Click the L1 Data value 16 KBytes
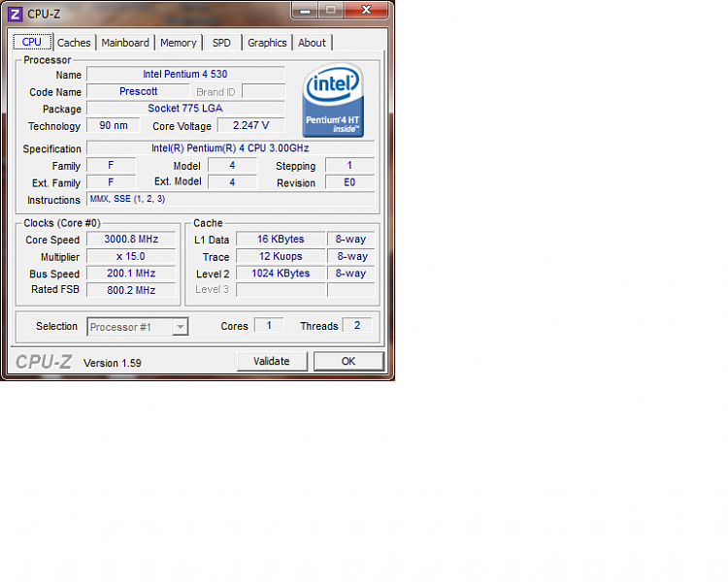Viewport: 728px width, 582px height. (x=281, y=239)
